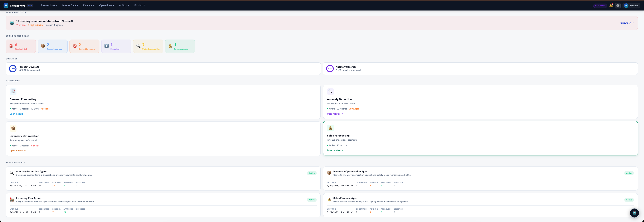Click the Sales Forecasting money bag icon
The width and height of the screenshot is (644, 222).
(x=330, y=128)
